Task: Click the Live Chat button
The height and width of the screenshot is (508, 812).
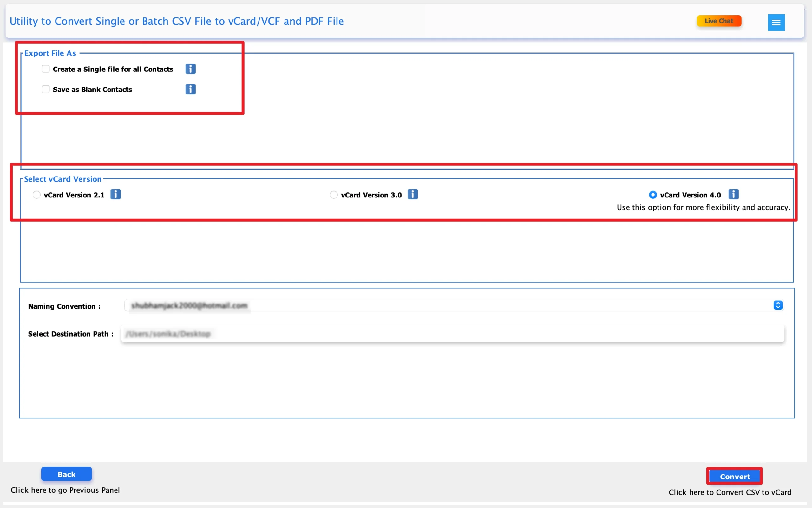Action: 719,21
